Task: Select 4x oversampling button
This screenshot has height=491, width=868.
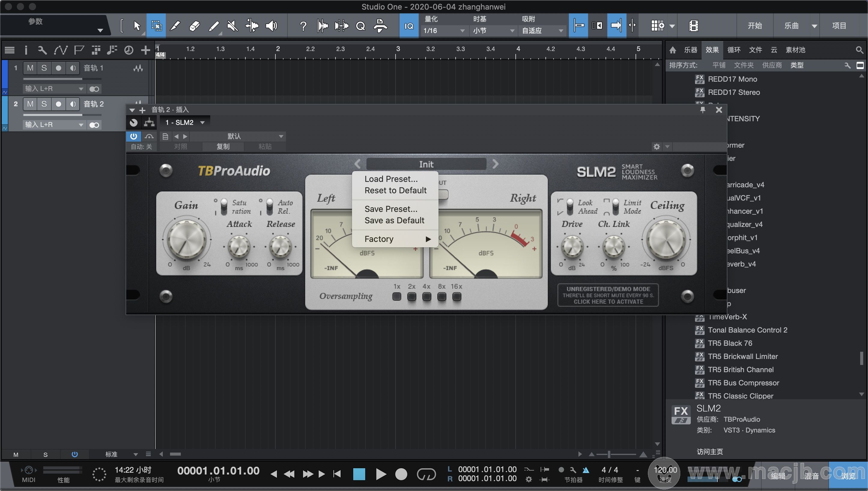Action: pyautogui.click(x=426, y=297)
